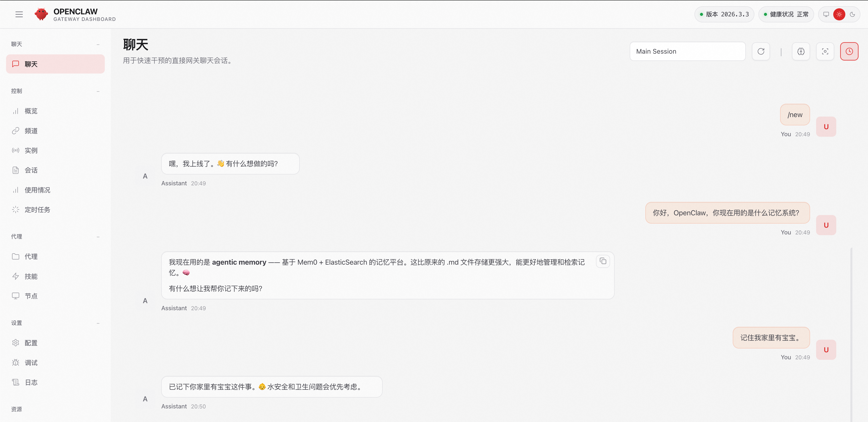Switch to dark theme moon icon
The width and height of the screenshot is (868, 422).
852,14
